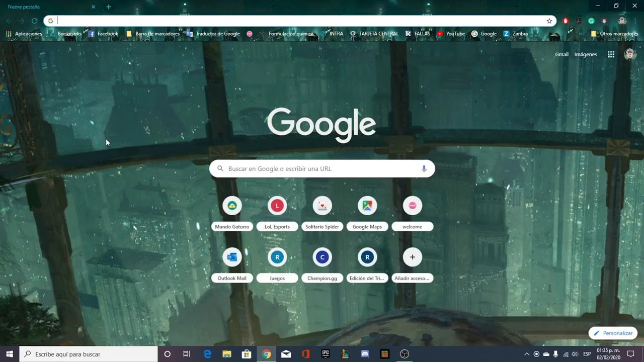Screen dimensions: 644x362
Task: Show hidden system tray icons
Action: 527,354
